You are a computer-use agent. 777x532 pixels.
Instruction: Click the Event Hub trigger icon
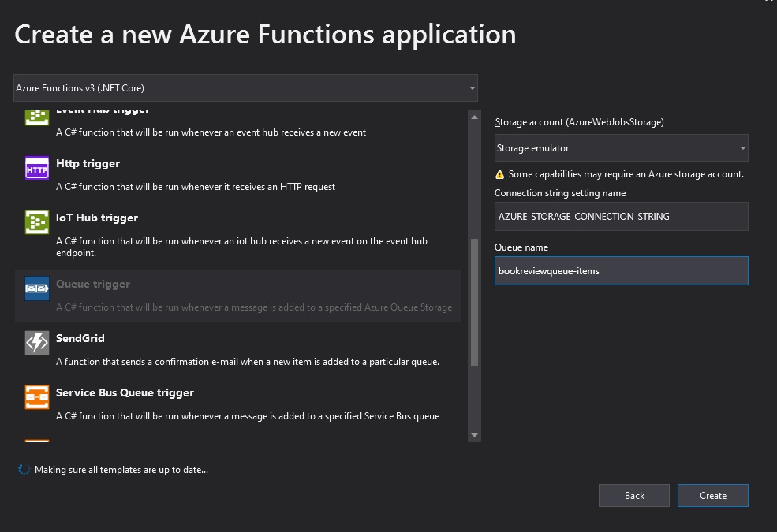tap(37, 117)
